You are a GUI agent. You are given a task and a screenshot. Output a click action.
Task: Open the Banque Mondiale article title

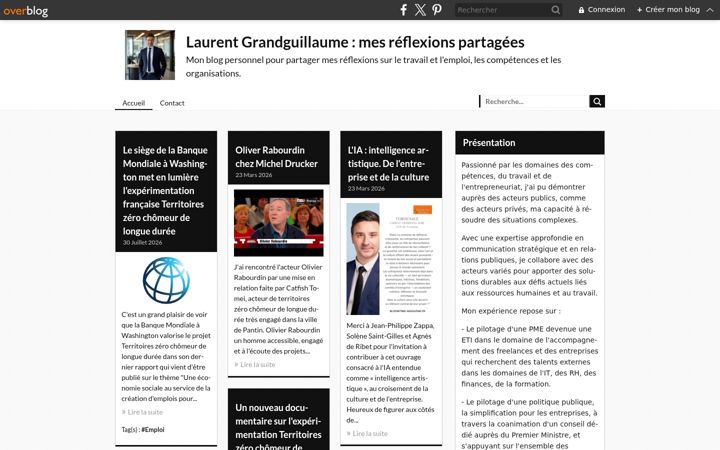(165, 191)
